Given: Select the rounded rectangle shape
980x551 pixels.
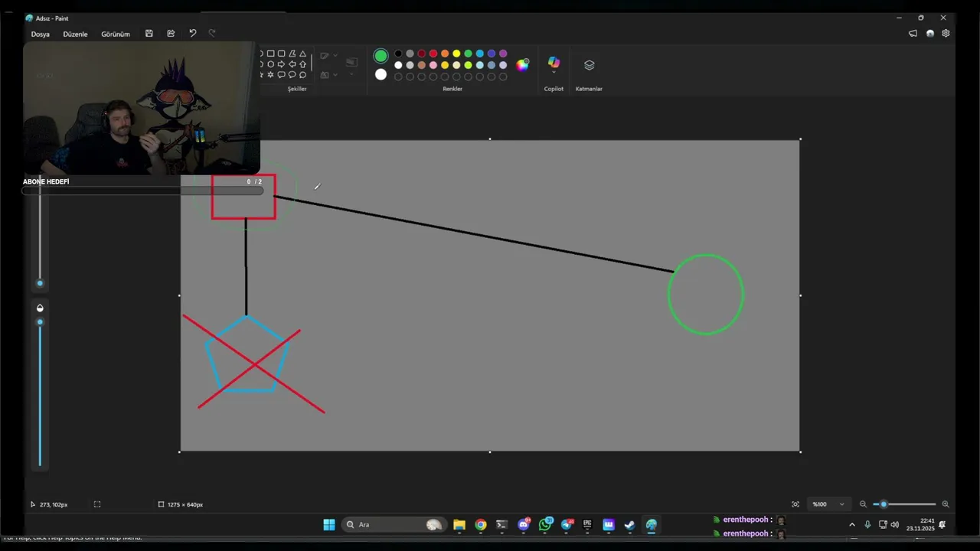Looking at the screenshot, I should (x=281, y=54).
